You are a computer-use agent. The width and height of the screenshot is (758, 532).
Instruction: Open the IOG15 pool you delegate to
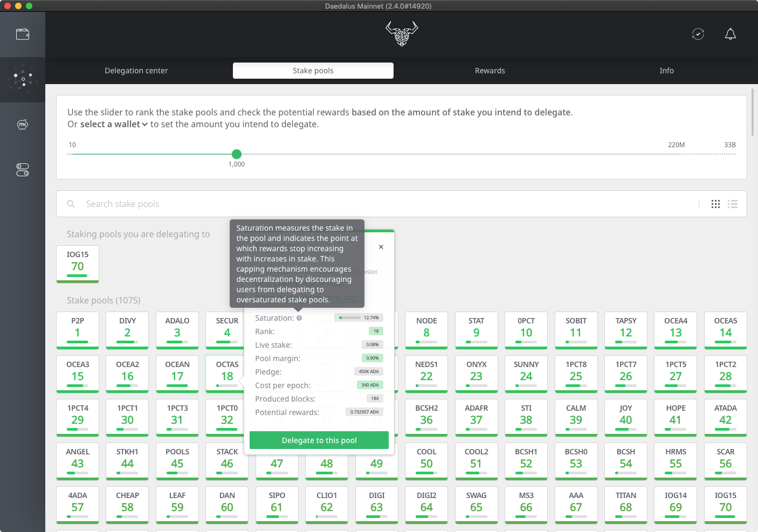point(78,264)
